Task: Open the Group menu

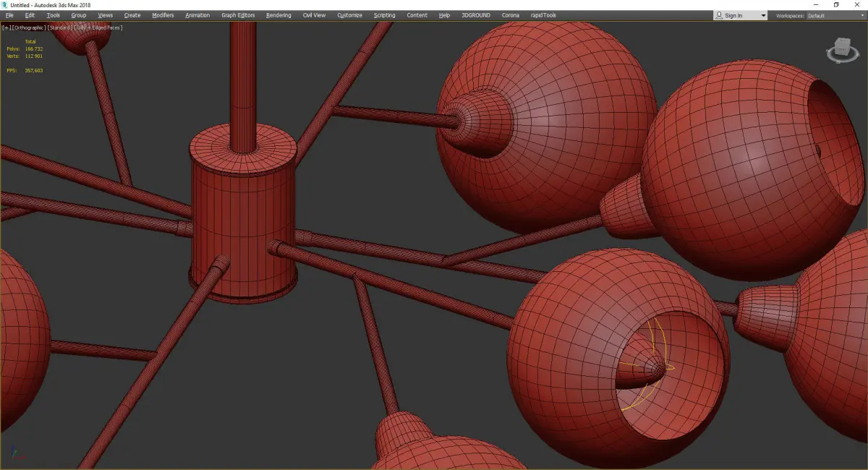Action: click(78, 15)
